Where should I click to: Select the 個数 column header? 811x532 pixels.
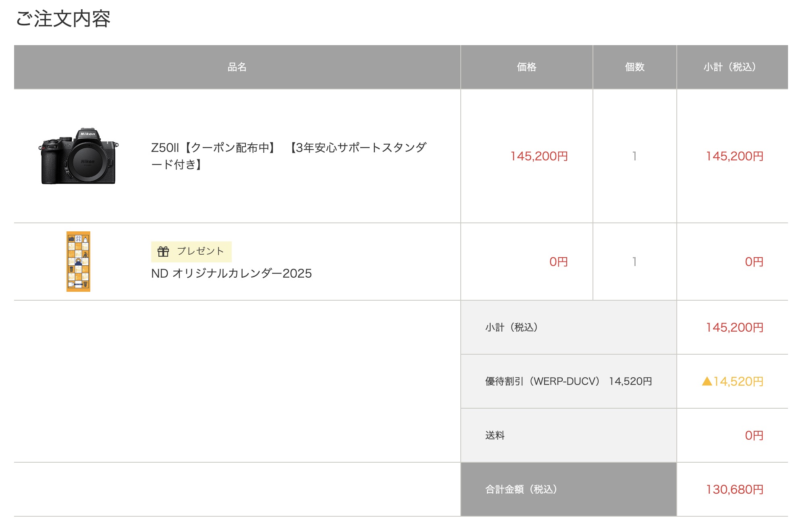634,67
